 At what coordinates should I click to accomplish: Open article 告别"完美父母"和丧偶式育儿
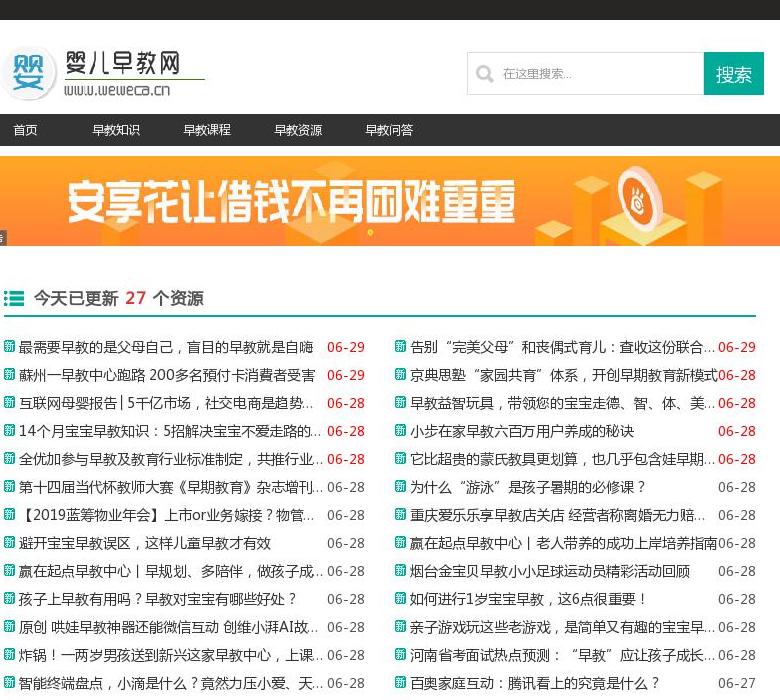[562, 347]
